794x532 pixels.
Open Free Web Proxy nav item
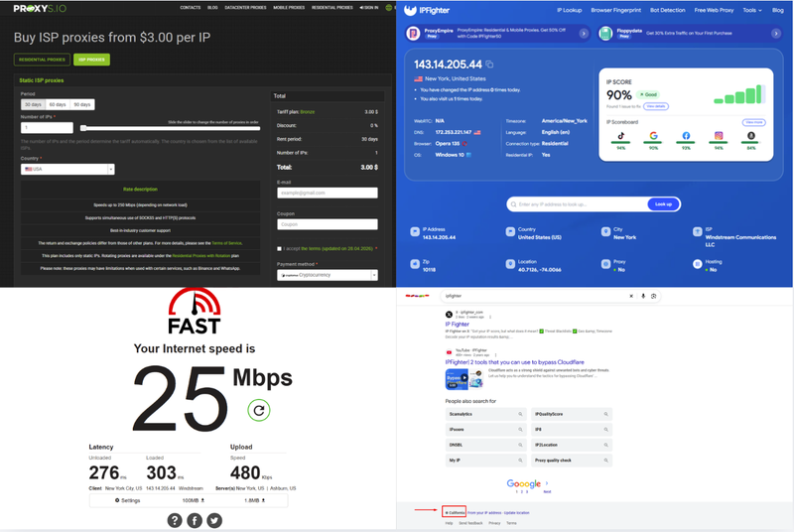coord(714,10)
